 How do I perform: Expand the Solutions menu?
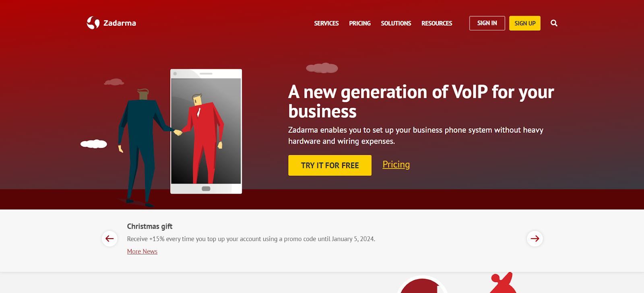coord(396,23)
